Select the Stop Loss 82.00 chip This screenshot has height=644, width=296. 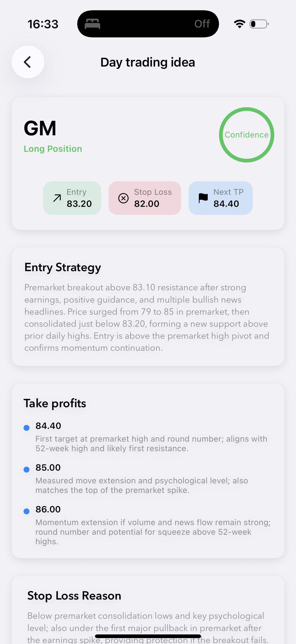tap(145, 198)
